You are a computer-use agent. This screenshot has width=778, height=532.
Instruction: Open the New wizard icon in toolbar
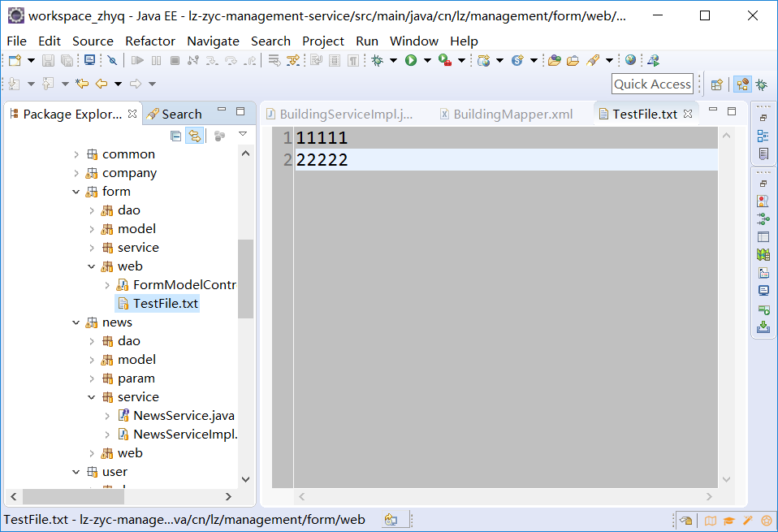point(15,61)
